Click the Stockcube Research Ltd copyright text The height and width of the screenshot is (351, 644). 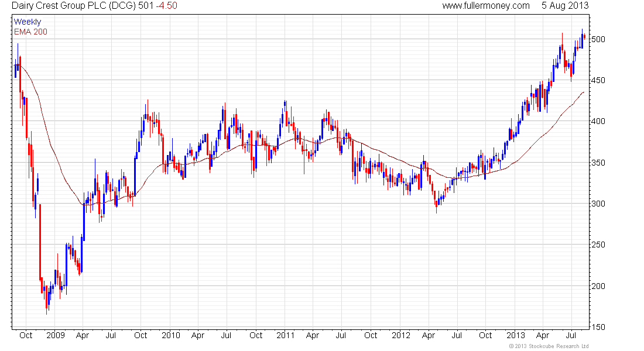(549, 346)
